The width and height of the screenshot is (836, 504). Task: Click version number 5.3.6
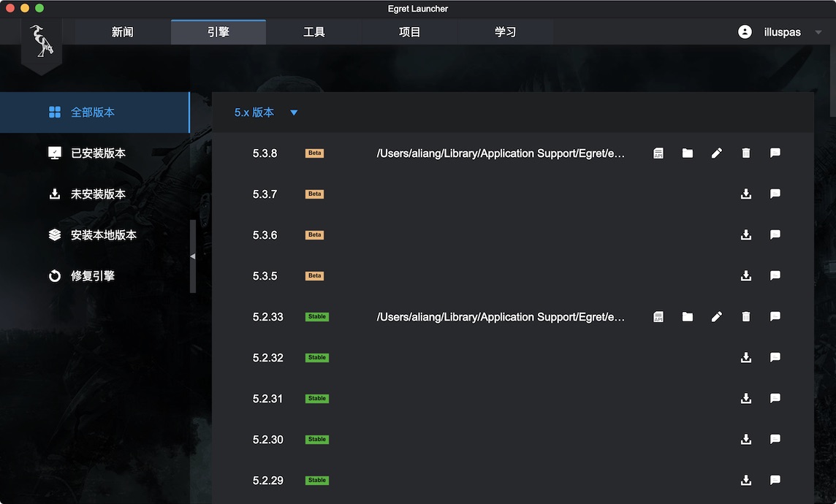[x=265, y=235]
